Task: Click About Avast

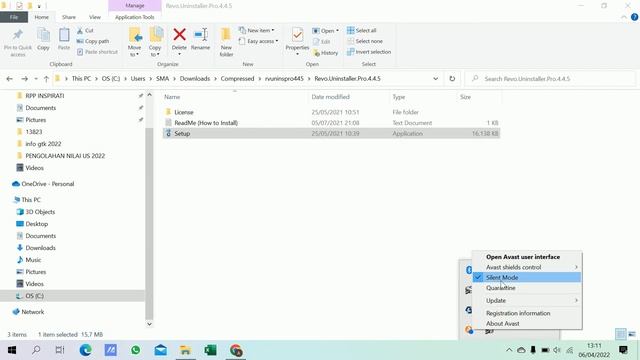Action: click(502, 324)
